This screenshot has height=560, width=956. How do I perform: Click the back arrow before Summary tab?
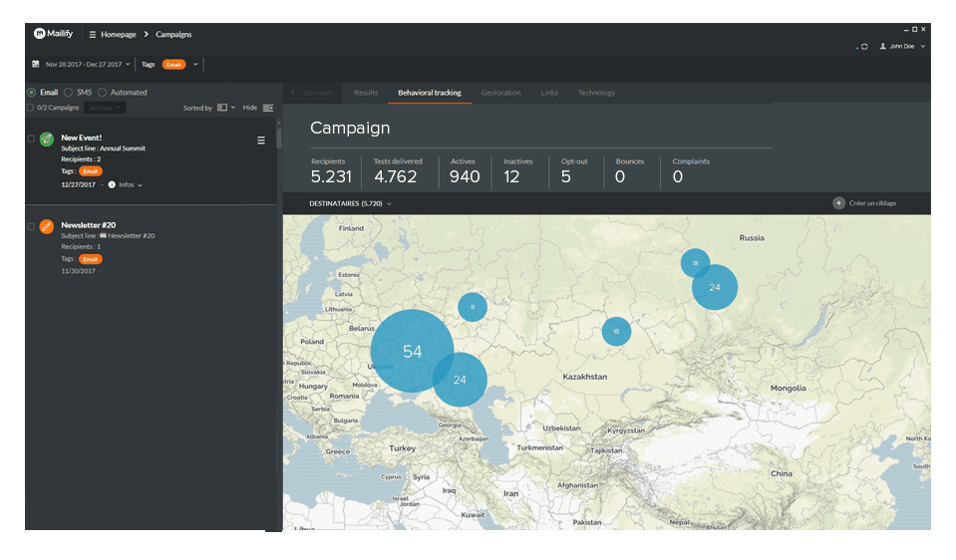tap(293, 93)
